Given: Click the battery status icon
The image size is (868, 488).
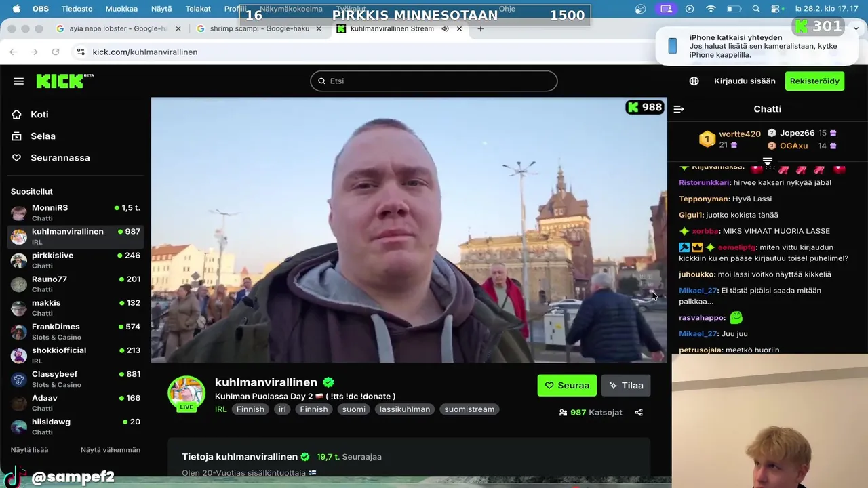Looking at the screenshot, I should pos(734,9).
